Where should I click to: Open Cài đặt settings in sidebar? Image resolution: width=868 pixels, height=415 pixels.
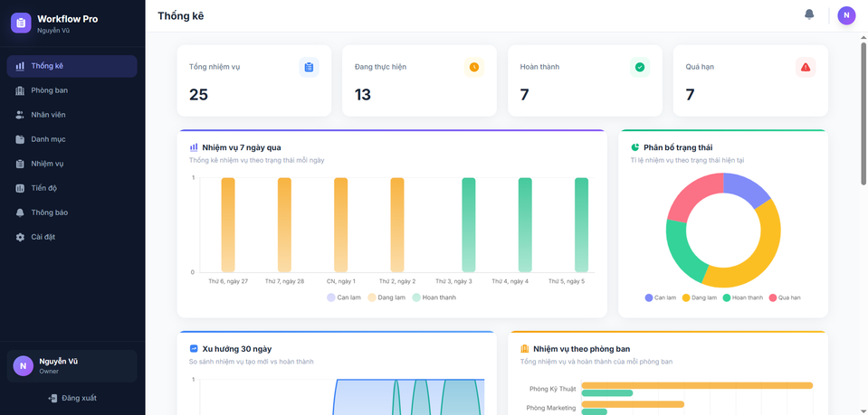43,237
